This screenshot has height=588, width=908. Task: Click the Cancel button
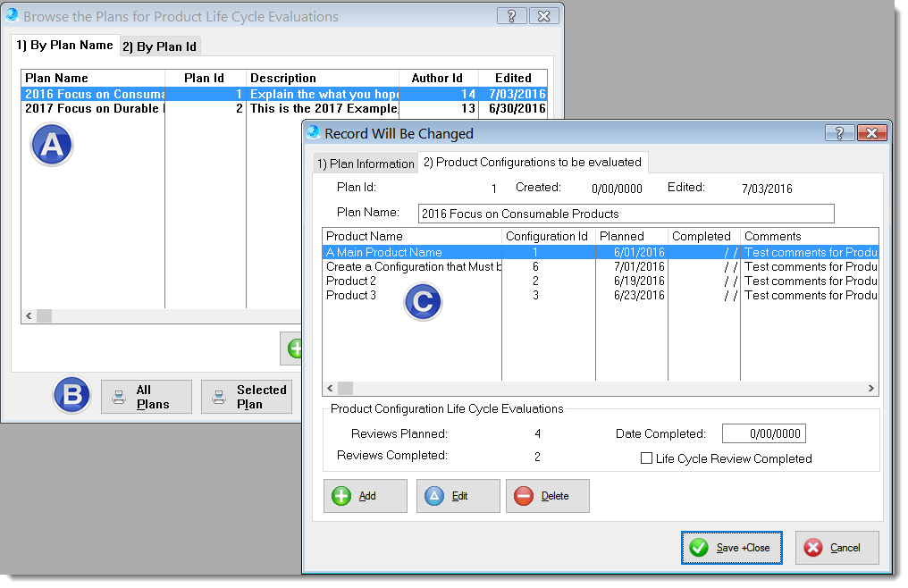[837, 548]
